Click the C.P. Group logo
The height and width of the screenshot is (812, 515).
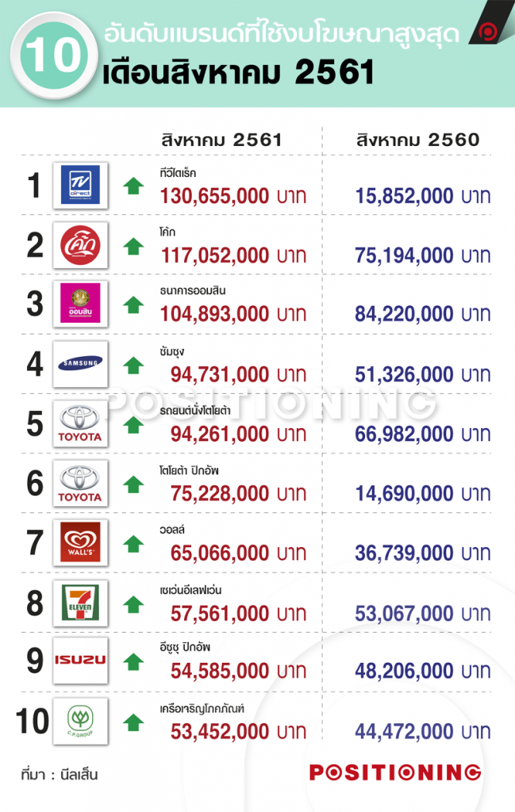click(x=80, y=722)
